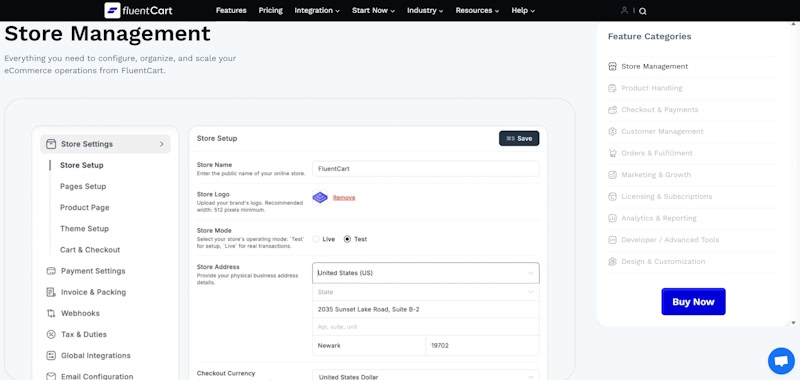Click the sidebar scroll down arrow

click(793, 323)
